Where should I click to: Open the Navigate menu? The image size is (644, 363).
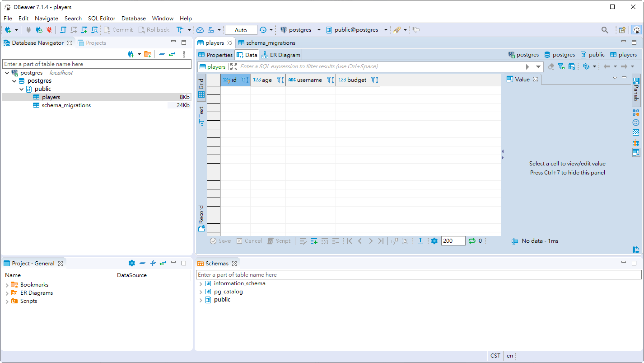[47, 19]
